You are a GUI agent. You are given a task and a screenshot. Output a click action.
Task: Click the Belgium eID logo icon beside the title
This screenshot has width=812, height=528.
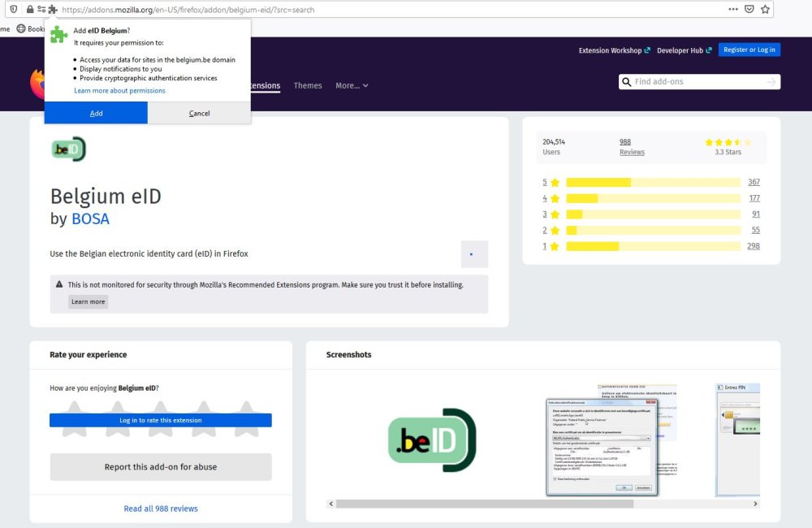(68, 149)
